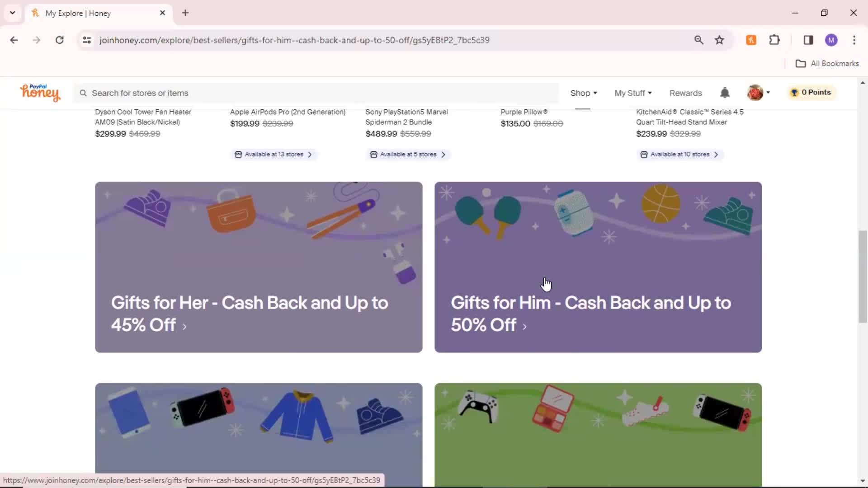Expand the My Stuff dropdown menu
868x488 pixels.
tap(632, 93)
